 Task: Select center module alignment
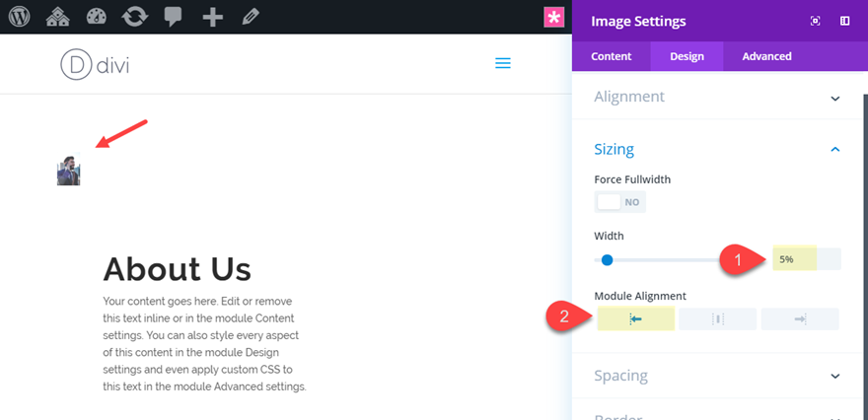pyautogui.click(x=718, y=318)
